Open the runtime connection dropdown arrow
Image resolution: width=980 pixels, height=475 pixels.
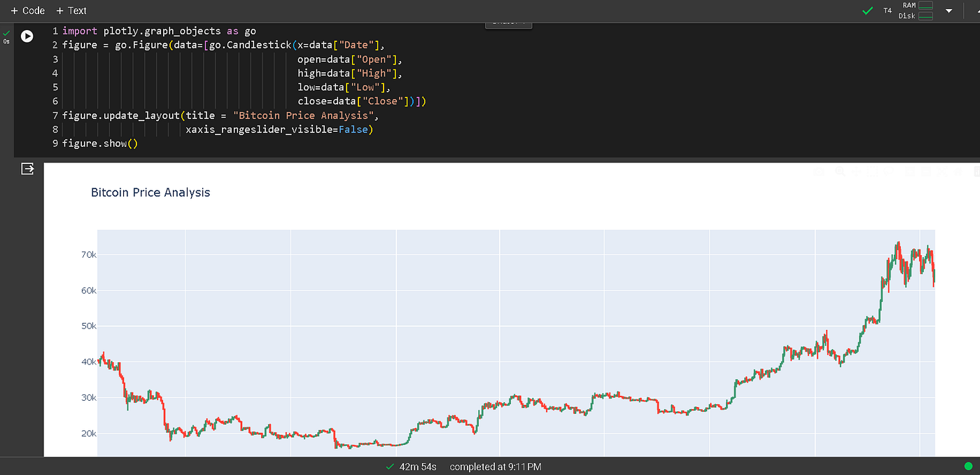click(x=949, y=11)
